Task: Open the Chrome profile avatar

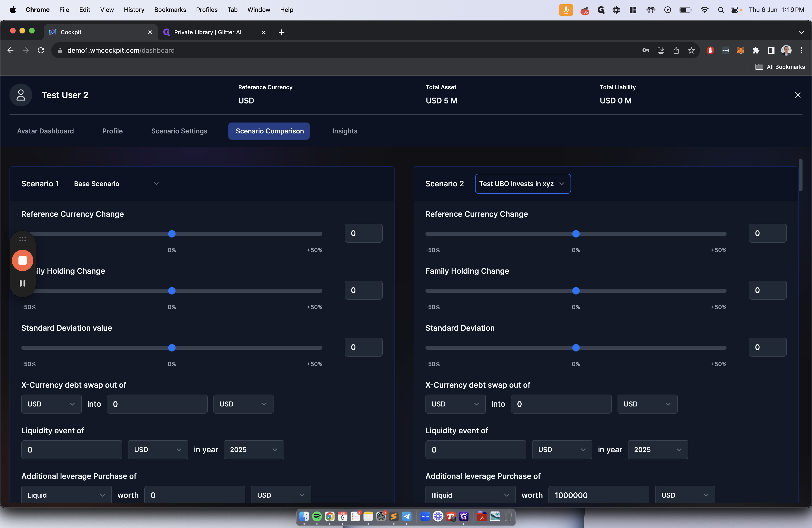Action: click(x=786, y=50)
